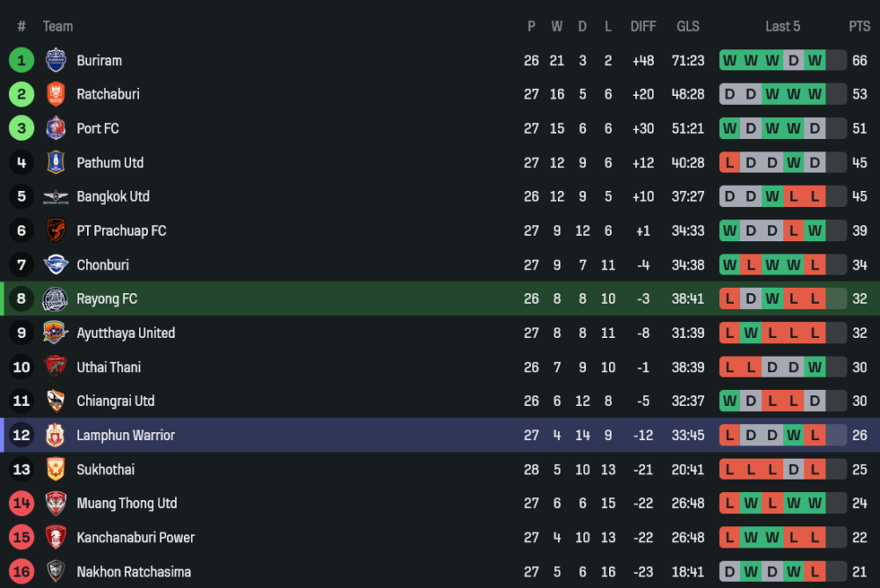Click the Kanchanaburi Power team name
Viewport: 880px width, 588px height.
(136, 538)
